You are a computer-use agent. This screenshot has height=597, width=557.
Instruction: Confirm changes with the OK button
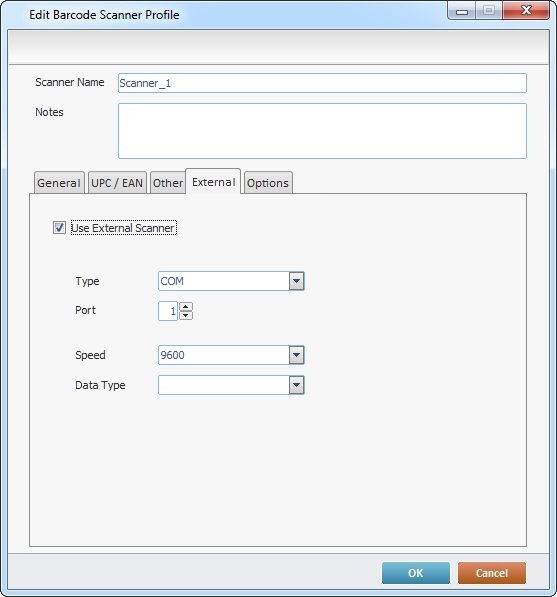[x=416, y=573]
